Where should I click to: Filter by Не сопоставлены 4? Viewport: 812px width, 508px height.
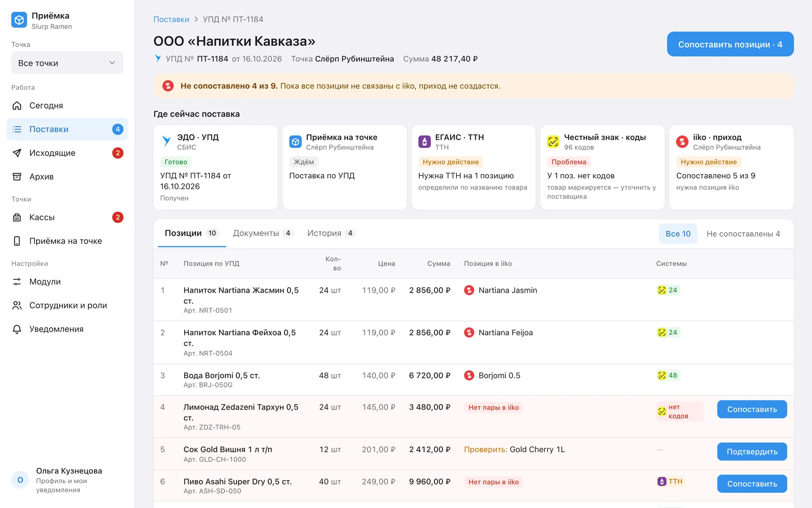click(x=743, y=234)
